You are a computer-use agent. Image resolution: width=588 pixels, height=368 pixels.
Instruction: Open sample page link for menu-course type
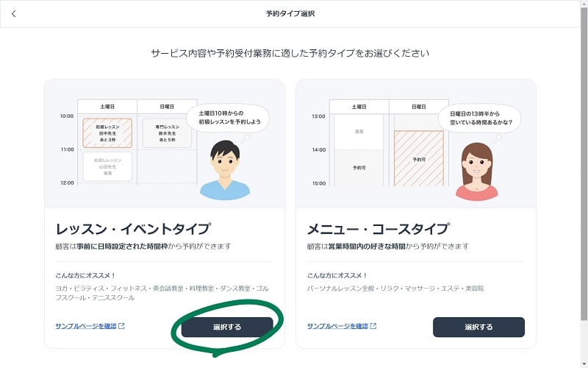click(x=337, y=326)
